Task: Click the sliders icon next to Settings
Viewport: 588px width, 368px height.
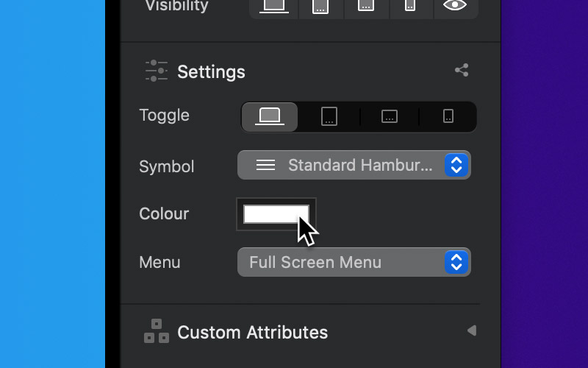Action: [x=157, y=71]
